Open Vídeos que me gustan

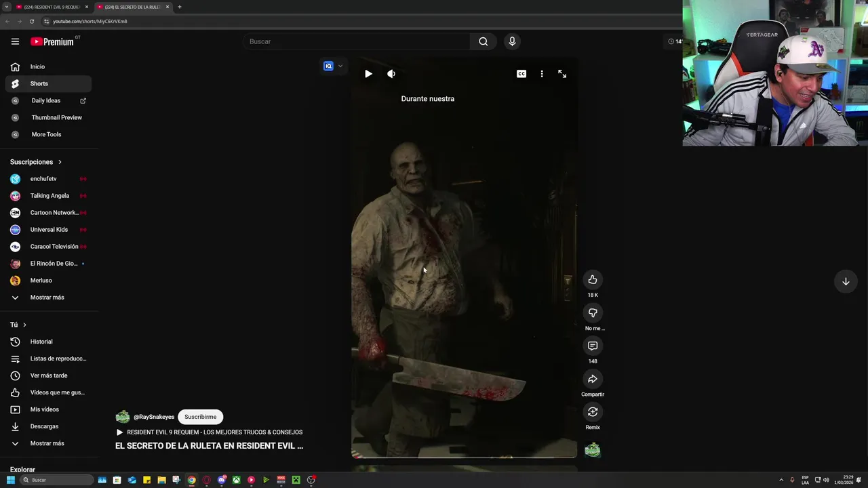47,392
